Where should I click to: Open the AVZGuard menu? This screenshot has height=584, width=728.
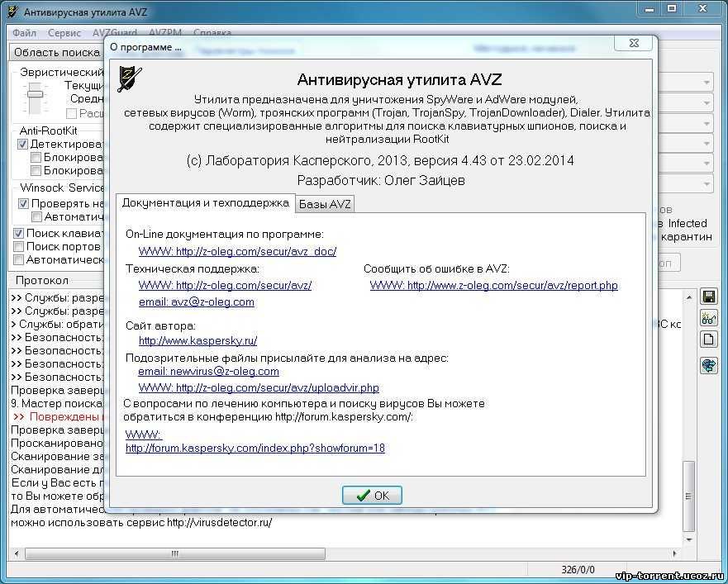pos(115,33)
